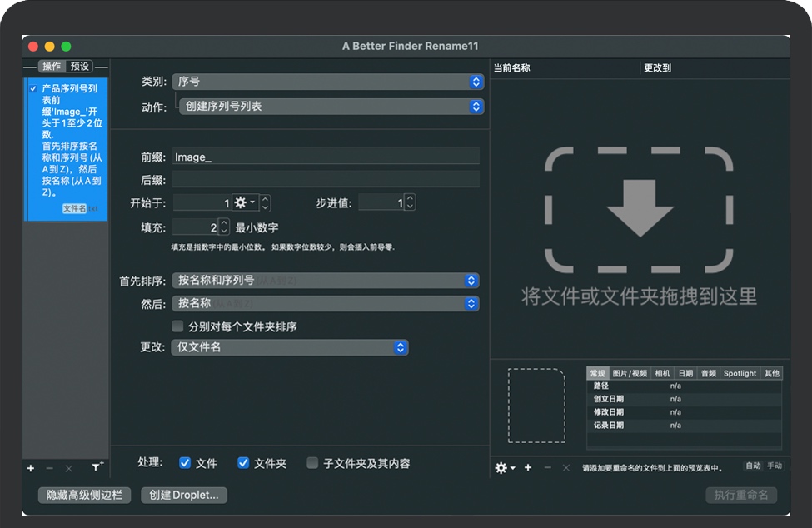Click the 隐藏高级侧边栏 button

[x=84, y=495]
